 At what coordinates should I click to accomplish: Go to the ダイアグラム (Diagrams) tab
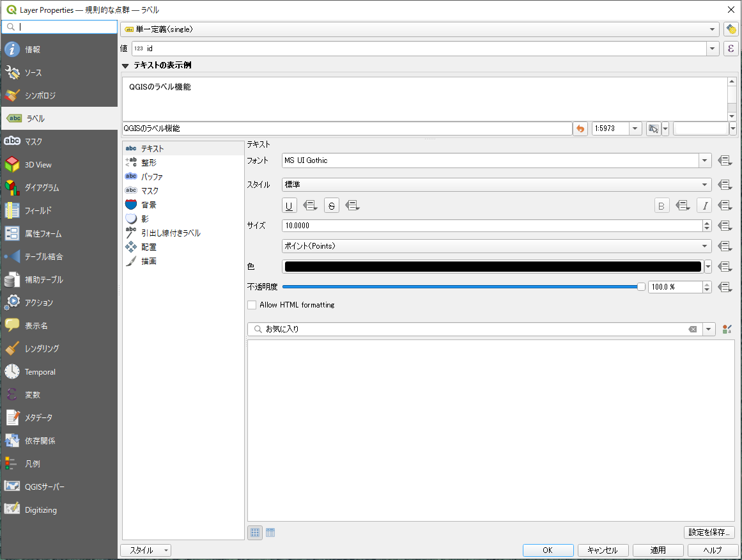point(59,187)
